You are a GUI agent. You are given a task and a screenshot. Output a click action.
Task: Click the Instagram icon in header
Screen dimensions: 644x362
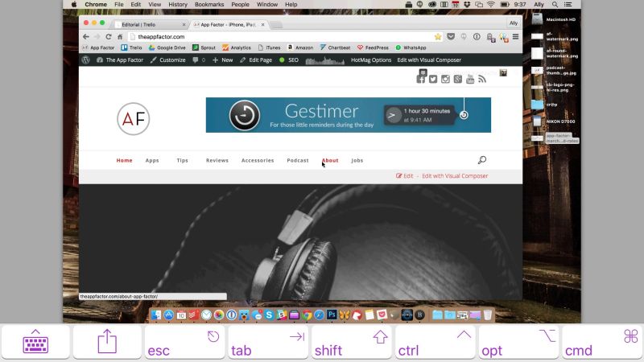pos(445,79)
